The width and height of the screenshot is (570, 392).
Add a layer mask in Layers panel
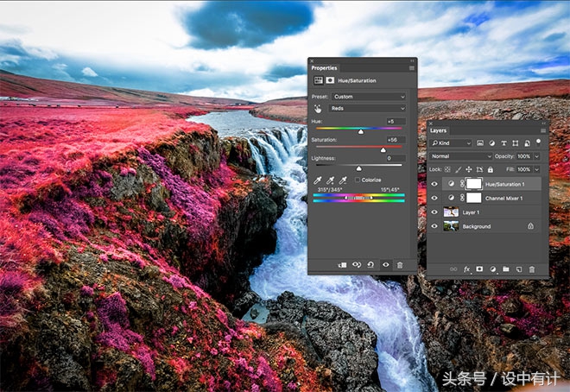[479, 269]
